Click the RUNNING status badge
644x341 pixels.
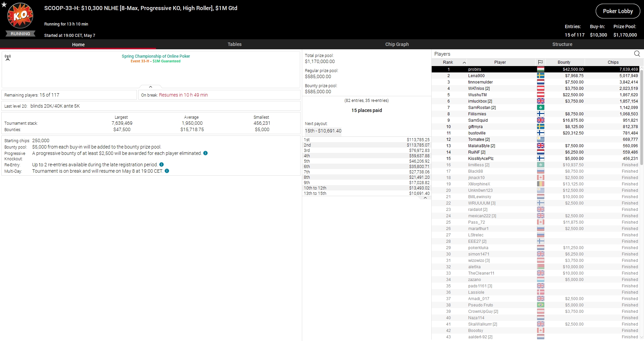[x=20, y=34]
